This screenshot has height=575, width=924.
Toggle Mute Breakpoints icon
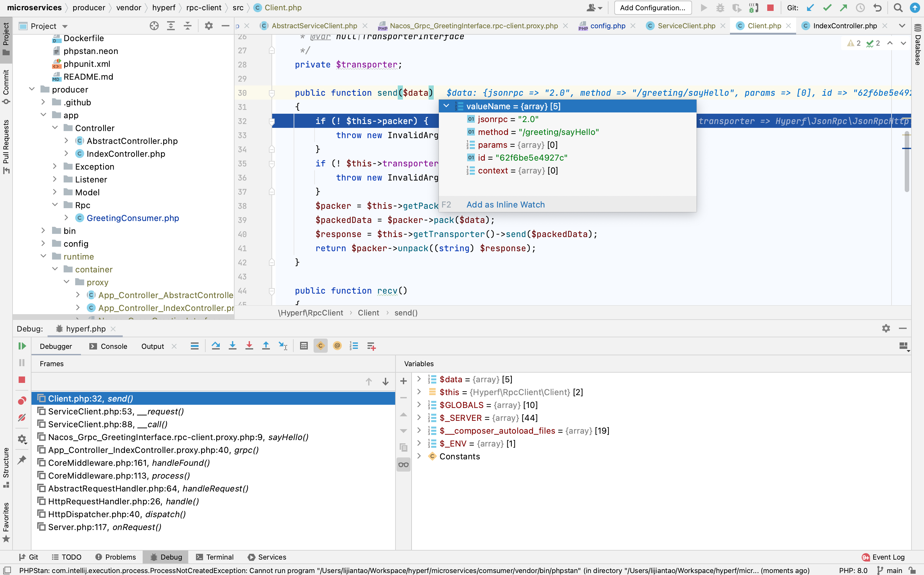pos(22,418)
